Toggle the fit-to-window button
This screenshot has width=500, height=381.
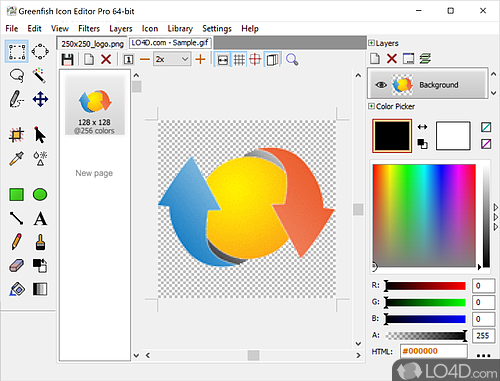(222, 60)
